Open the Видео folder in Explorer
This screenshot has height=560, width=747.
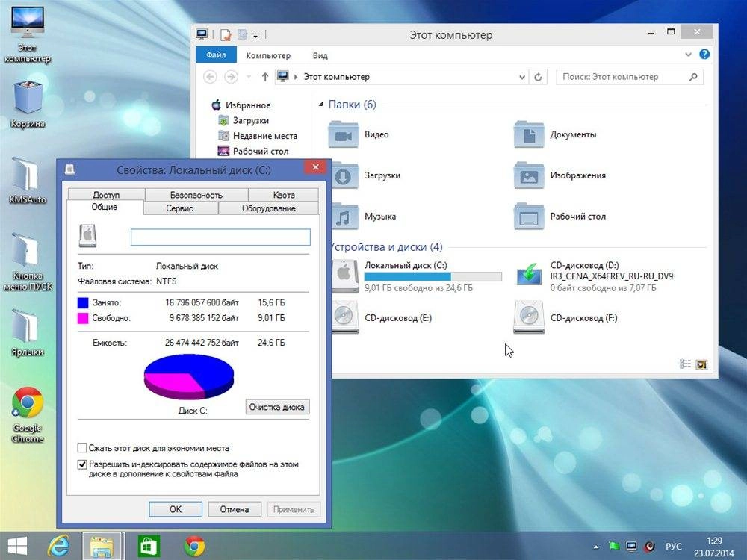coord(359,134)
